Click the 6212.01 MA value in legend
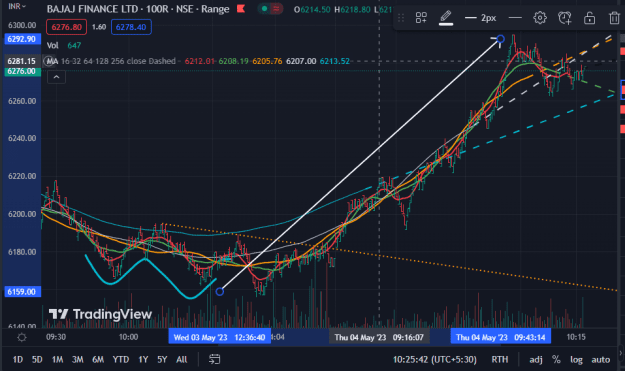This screenshot has height=371, width=625. [199, 61]
